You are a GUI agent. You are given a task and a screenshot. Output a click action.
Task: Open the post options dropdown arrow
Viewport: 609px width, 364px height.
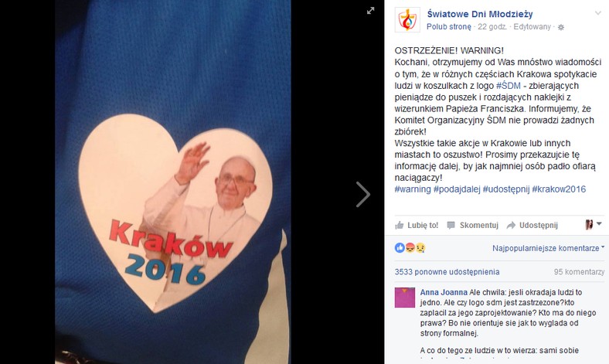click(597, 13)
